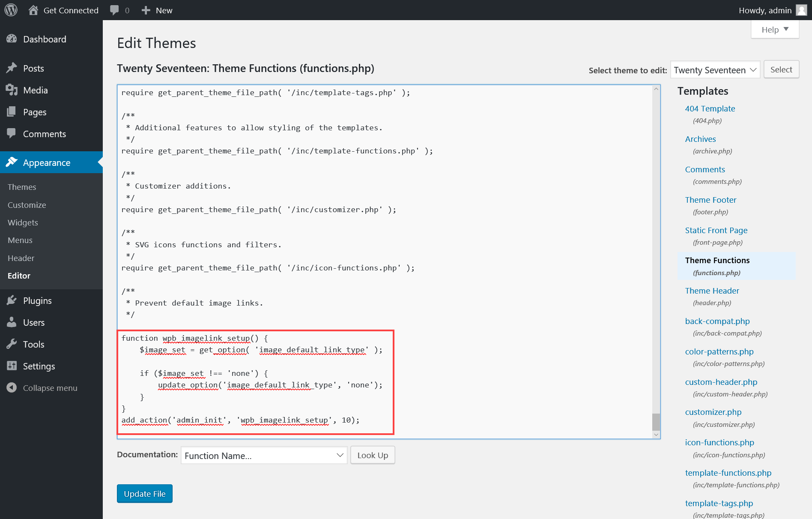Click the admin avatar icon

[801, 10]
